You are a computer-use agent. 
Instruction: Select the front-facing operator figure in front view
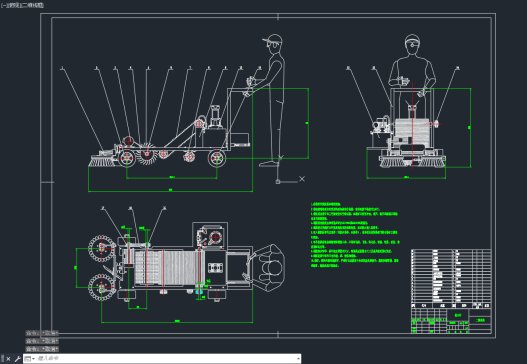click(412, 66)
